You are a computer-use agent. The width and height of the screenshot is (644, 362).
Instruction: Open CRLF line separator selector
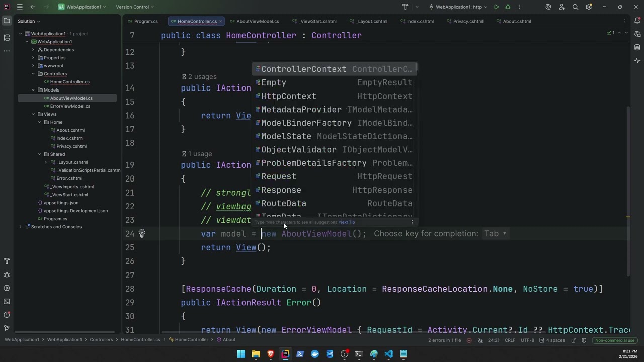(x=510, y=340)
